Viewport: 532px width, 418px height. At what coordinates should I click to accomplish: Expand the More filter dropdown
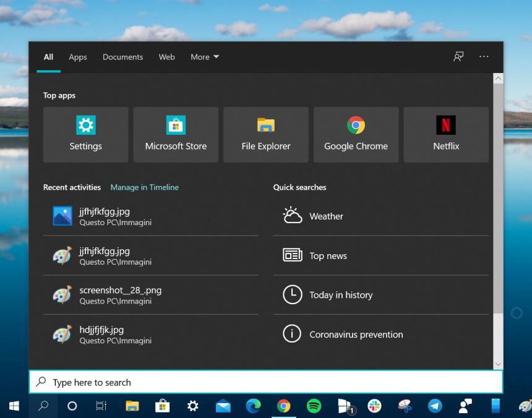point(205,57)
